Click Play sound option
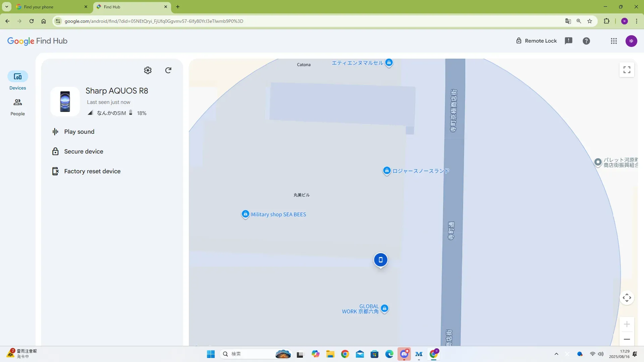The height and width of the screenshot is (362, 644). click(79, 132)
